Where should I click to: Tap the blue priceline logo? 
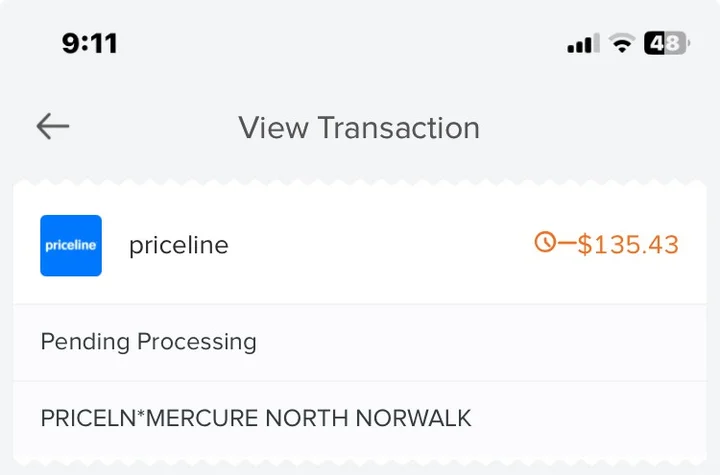coord(71,245)
